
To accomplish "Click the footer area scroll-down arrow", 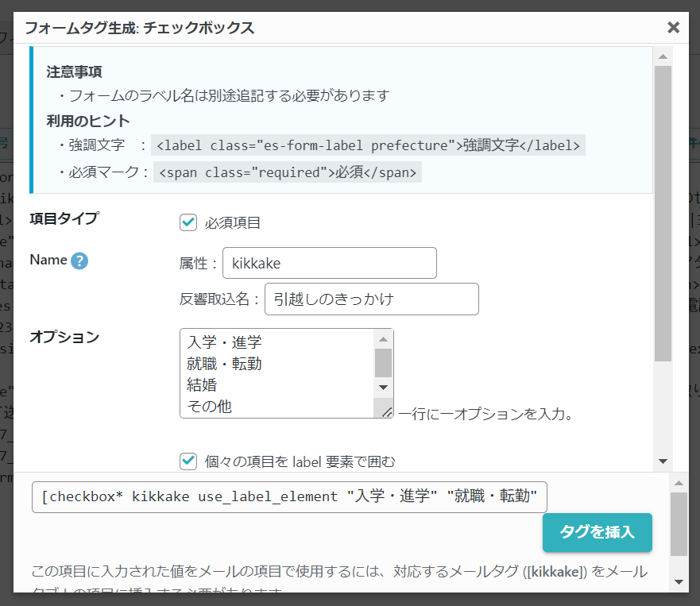I will point(679,582).
